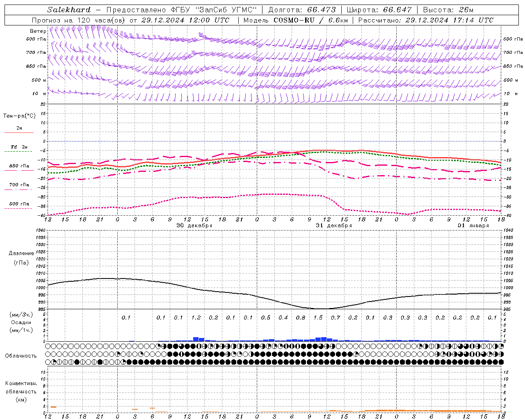Click the Ветер wind panel label
The width and height of the screenshot is (525, 420).
tap(38, 31)
